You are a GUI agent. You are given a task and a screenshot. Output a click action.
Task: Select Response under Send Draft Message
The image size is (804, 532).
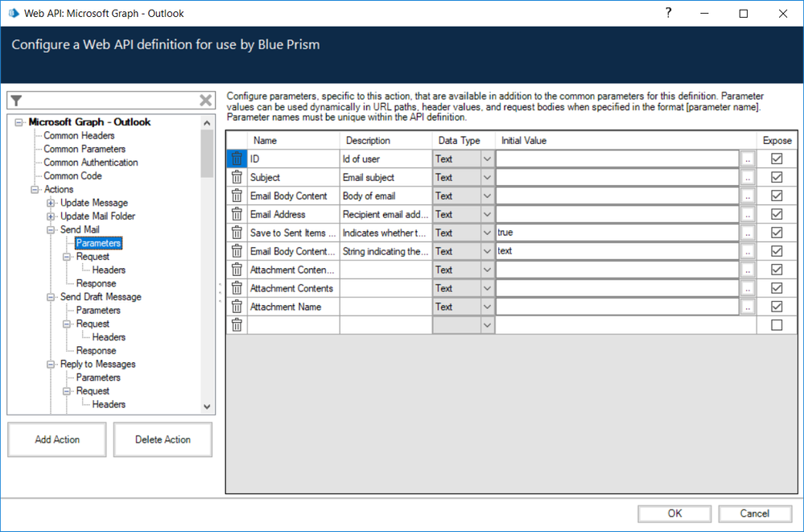click(96, 351)
